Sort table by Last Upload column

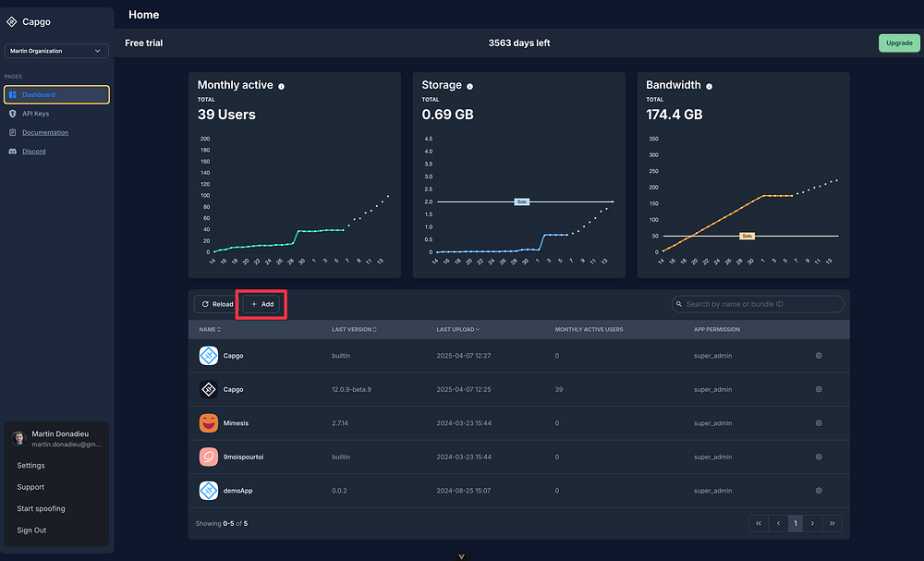pyautogui.click(x=458, y=329)
